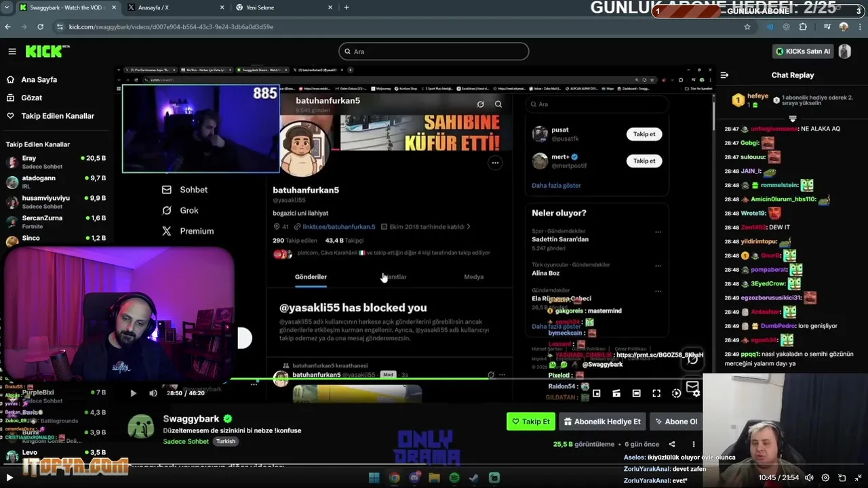Click Abonelik Hediye Et button

coord(602,422)
